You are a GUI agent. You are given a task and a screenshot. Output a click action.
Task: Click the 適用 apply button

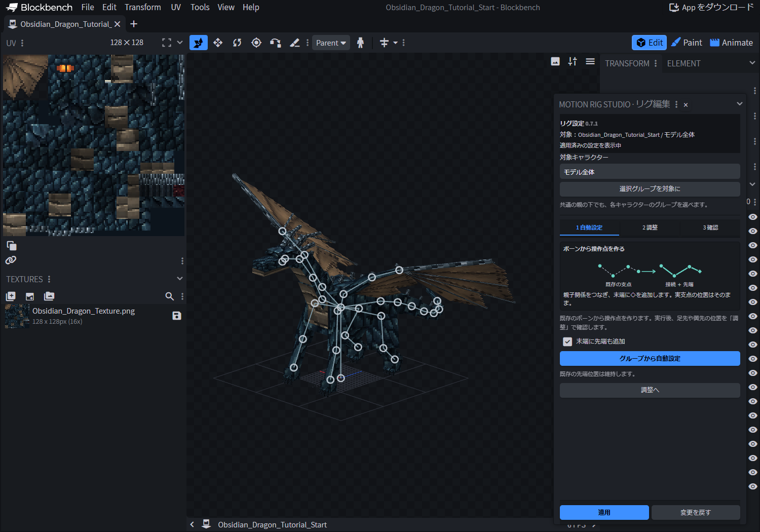(x=604, y=512)
